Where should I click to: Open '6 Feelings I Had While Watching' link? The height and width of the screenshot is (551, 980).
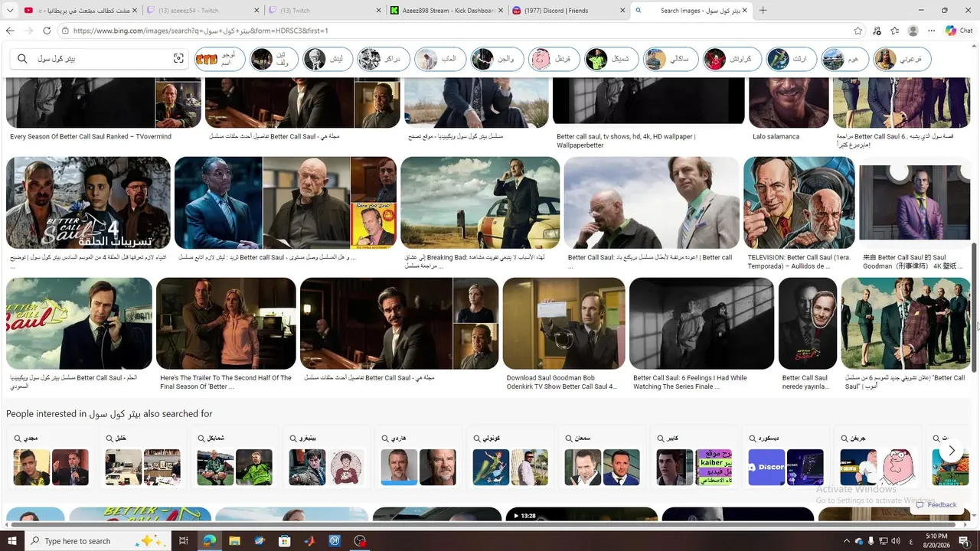pos(690,382)
